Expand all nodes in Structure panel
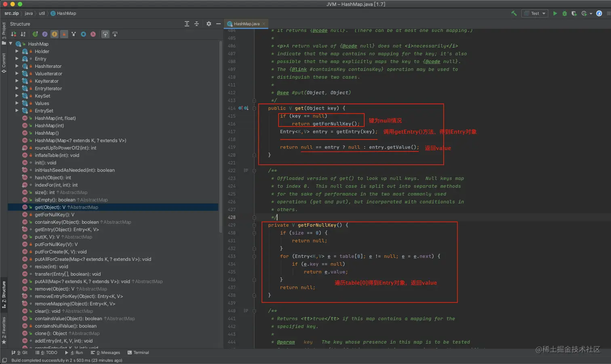The image size is (611, 364). pos(187,24)
